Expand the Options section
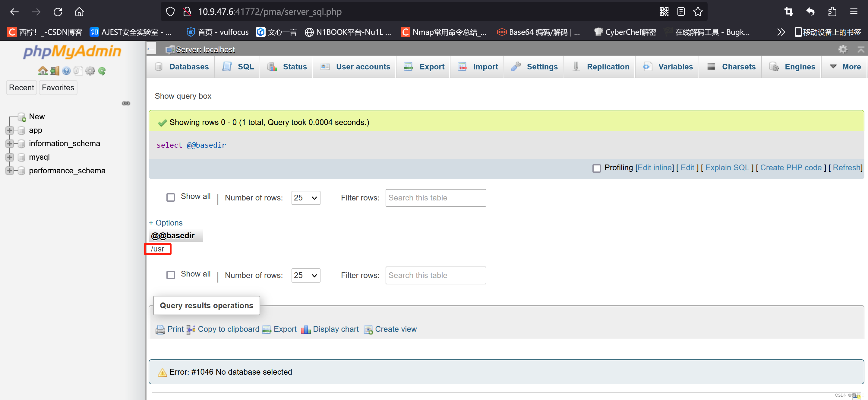This screenshot has height=400, width=868. (166, 222)
